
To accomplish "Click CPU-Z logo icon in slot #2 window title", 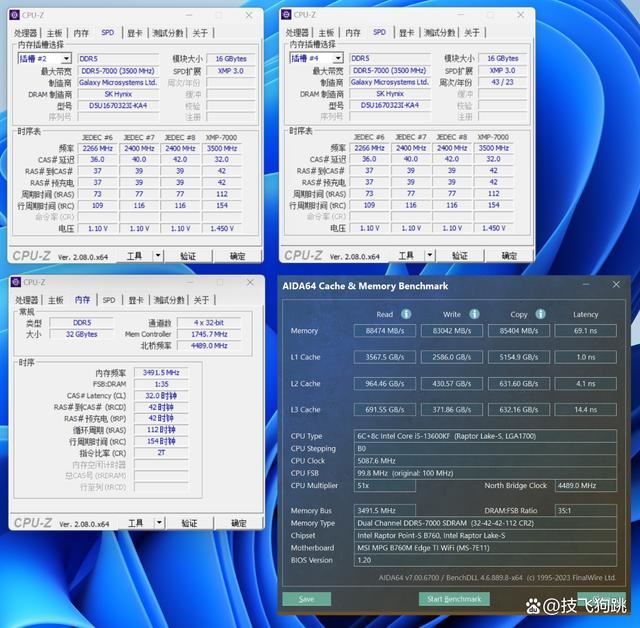I will pyautogui.click(x=15, y=15).
